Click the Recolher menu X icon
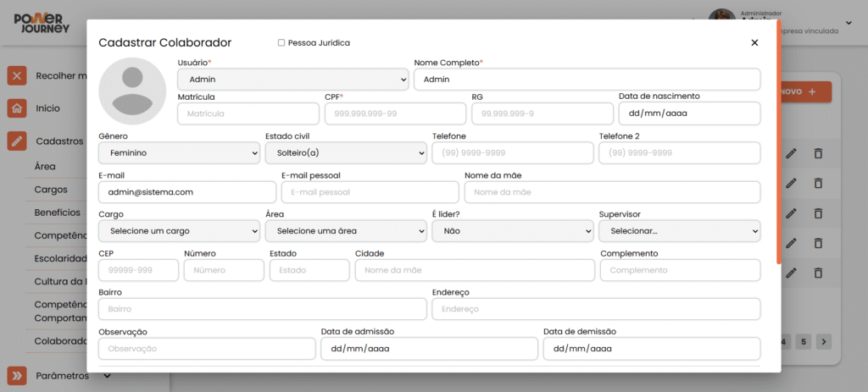 [17, 75]
